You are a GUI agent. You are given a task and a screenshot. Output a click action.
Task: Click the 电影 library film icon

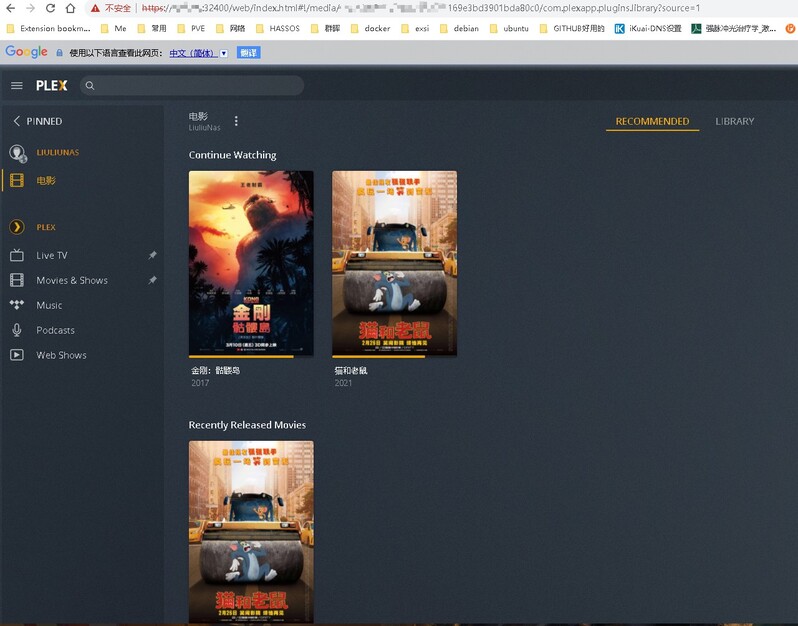coord(17,180)
